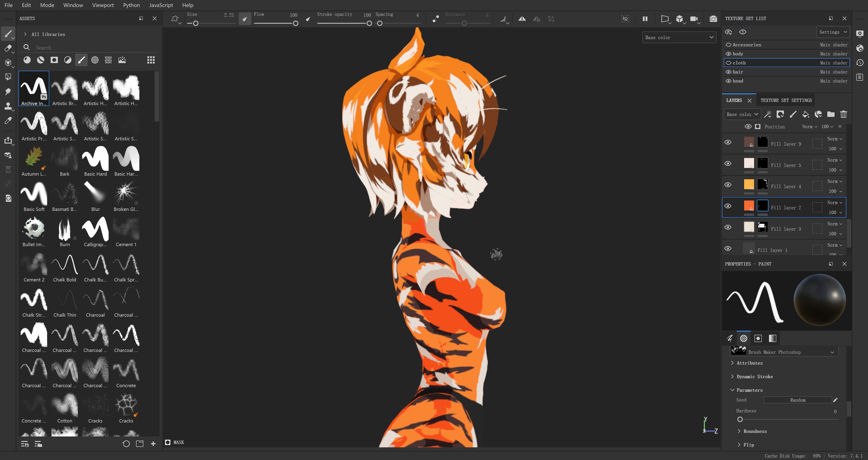This screenshot has width=868, height=460.
Task: Select the Smudge tool
Action: (x=8, y=91)
